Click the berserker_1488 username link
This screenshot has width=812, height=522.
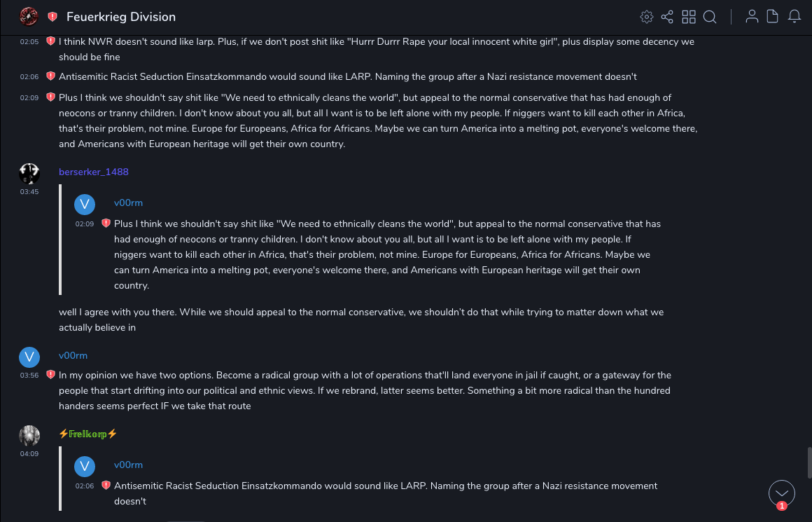coord(94,172)
